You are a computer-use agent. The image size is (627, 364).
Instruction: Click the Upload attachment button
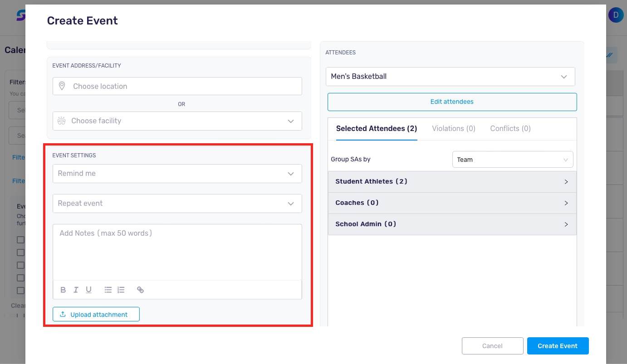coord(96,314)
